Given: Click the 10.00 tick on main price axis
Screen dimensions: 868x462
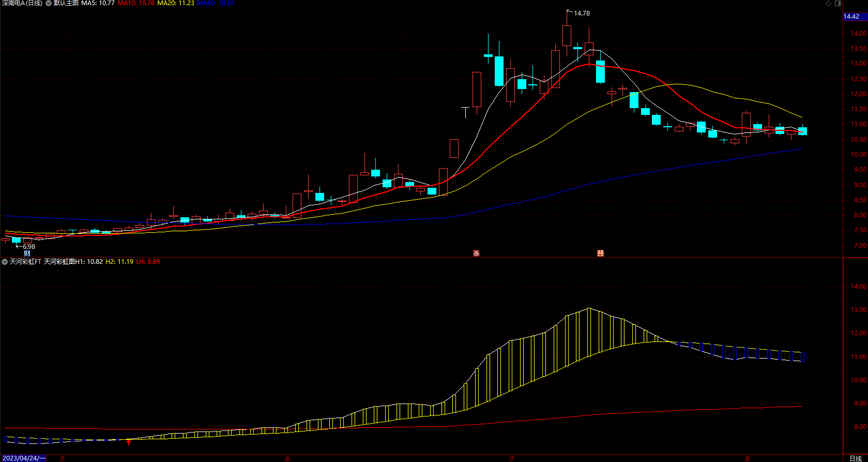Looking at the screenshot, I should point(859,155).
